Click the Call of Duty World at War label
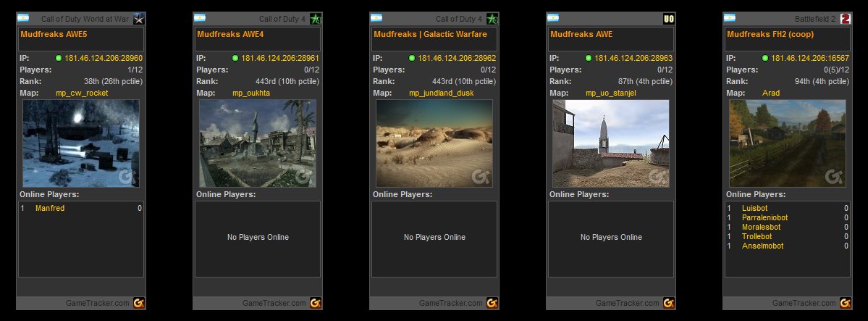 tap(85, 20)
